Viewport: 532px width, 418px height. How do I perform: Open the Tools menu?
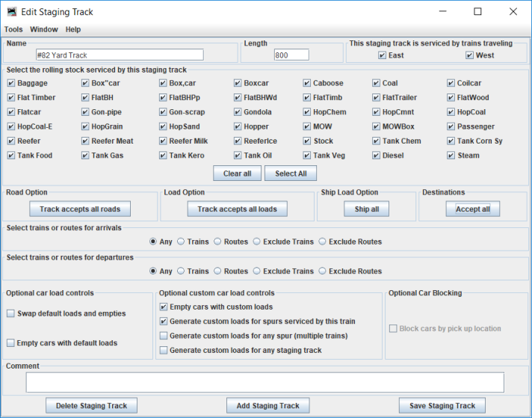[13, 29]
